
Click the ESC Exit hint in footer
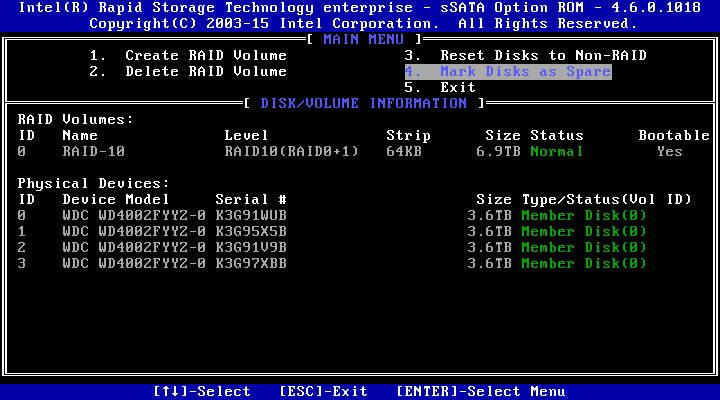(x=323, y=391)
